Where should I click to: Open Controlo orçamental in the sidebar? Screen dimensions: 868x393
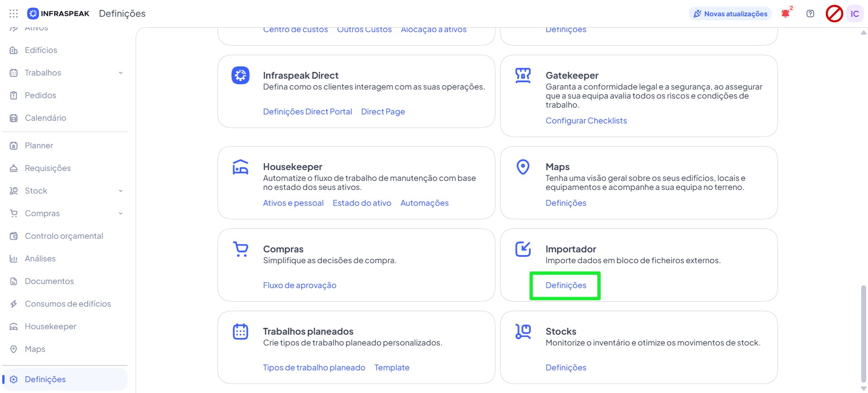[x=64, y=236]
